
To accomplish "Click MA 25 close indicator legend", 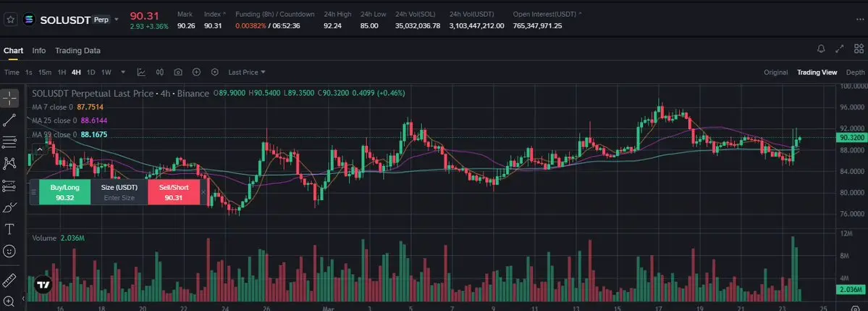I will pos(69,120).
